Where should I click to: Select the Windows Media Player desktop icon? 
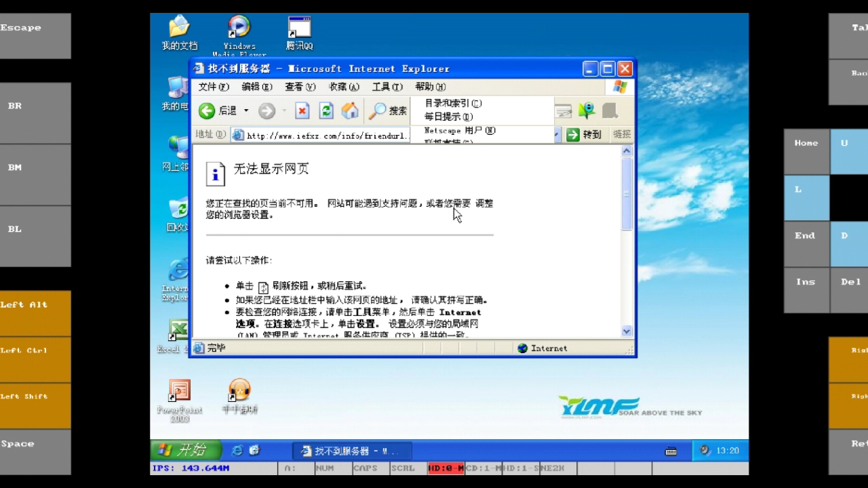pyautogui.click(x=239, y=37)
